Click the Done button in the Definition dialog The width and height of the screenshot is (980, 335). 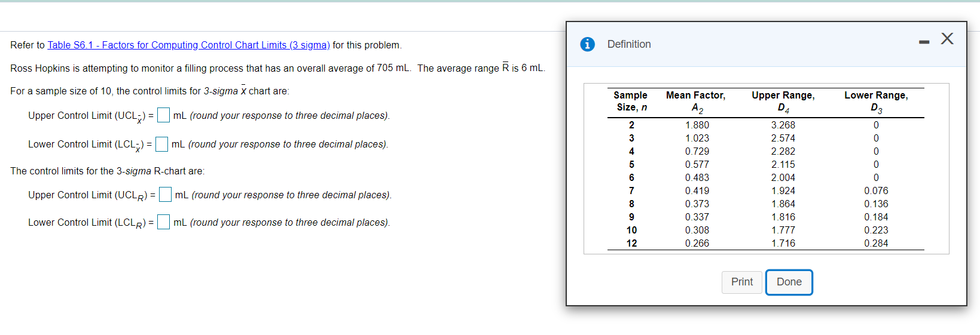789,282
